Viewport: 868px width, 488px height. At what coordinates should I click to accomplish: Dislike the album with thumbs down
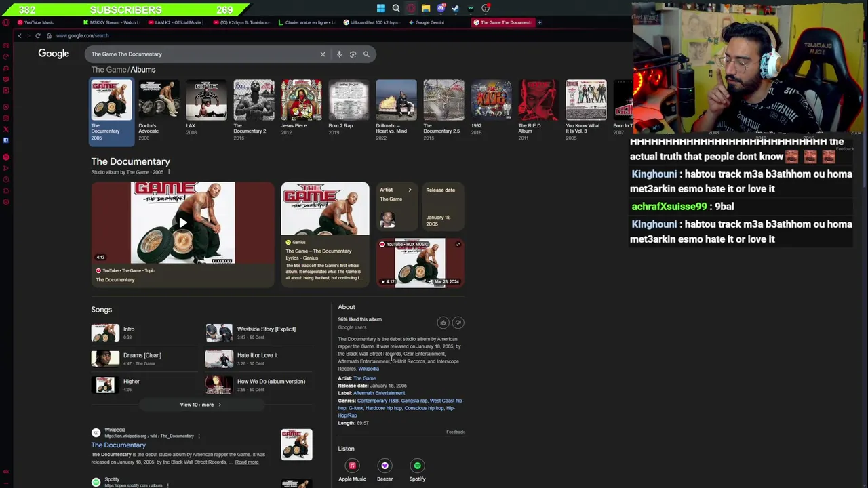coord(458,323)
